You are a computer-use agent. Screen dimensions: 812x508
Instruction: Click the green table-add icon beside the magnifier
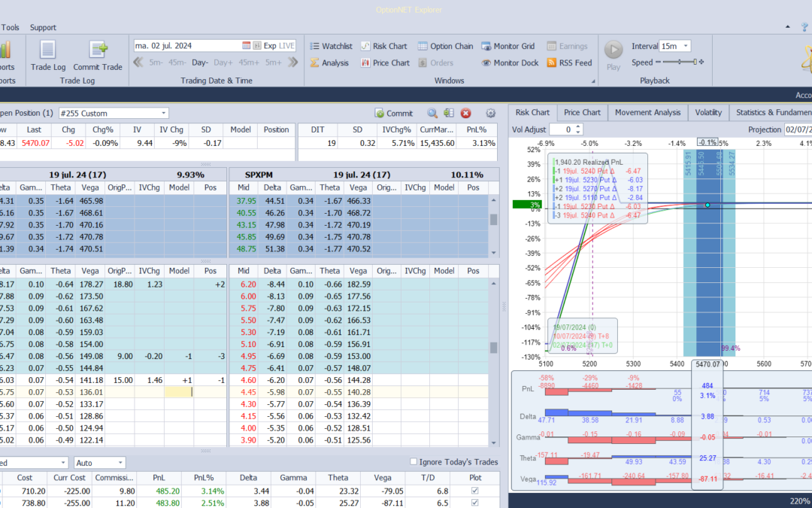point(448,113)
